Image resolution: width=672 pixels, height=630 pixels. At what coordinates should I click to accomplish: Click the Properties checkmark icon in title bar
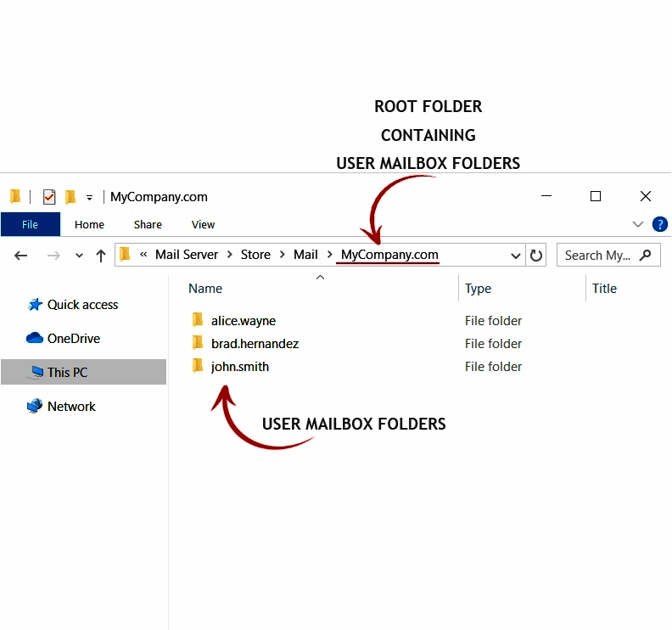(x=49, y=197)
